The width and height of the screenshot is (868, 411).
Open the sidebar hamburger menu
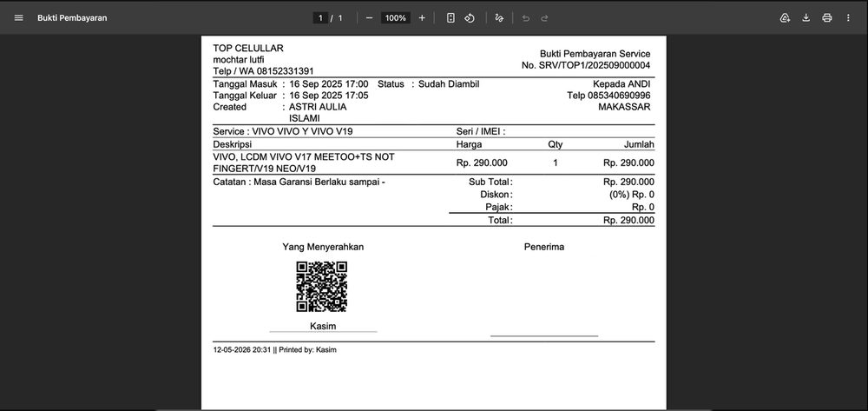(x=18, y=17)
